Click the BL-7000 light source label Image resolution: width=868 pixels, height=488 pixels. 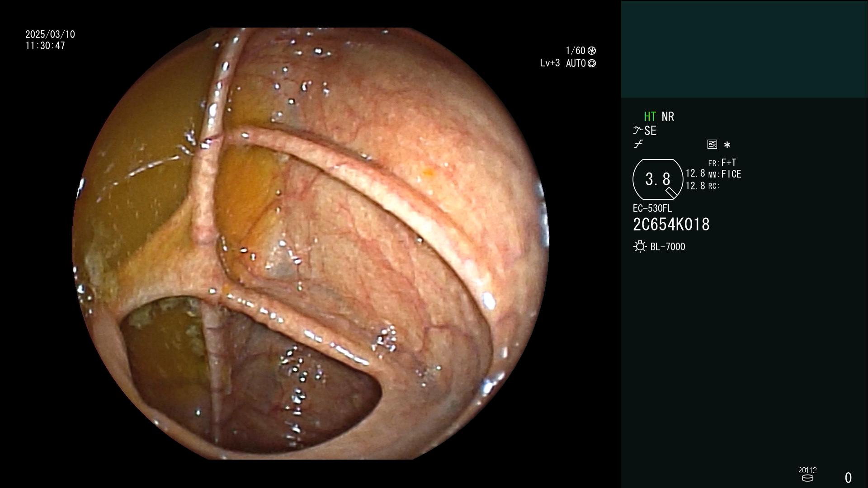pos(668,247)
